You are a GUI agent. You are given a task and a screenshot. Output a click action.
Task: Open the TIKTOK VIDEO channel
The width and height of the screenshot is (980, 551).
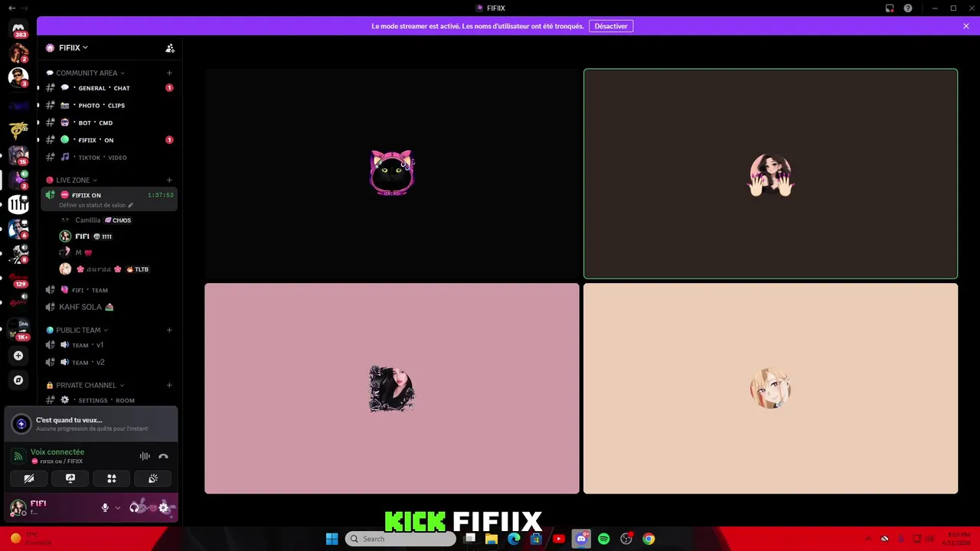point(109,157)
